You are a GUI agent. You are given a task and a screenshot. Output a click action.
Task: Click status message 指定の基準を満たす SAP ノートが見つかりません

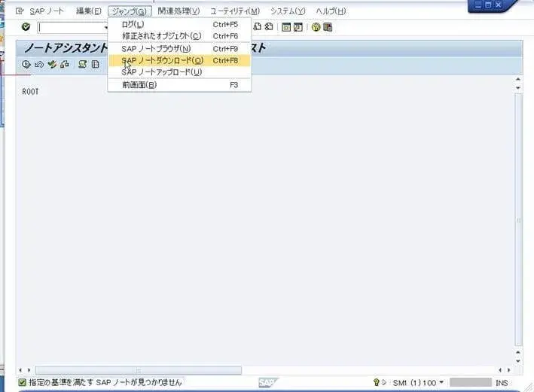[105, 382]
